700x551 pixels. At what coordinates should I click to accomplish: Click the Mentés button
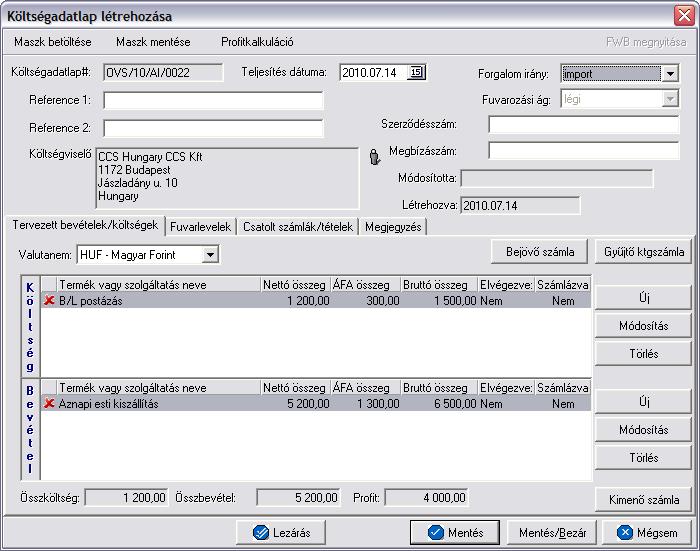pyautogui.click(x=455, y=533)
